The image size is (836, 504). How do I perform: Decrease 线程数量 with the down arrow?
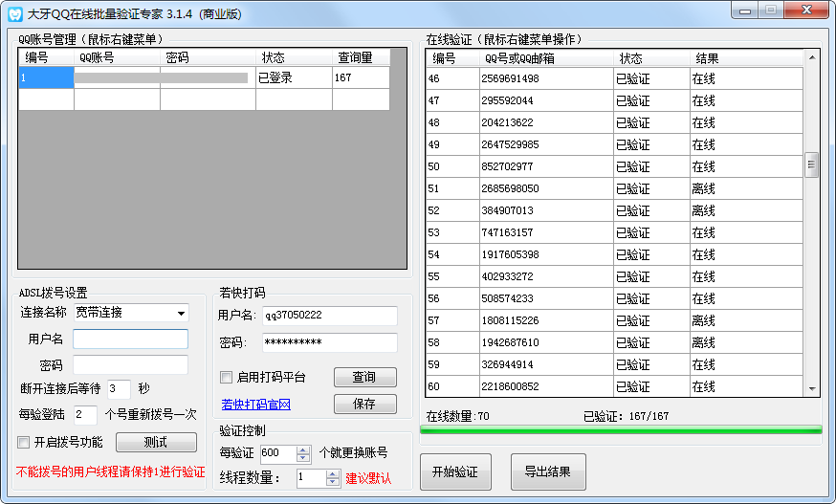click(332, 483)
